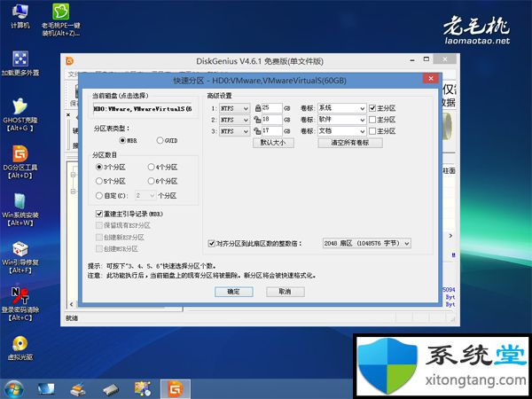This screenshot has width=532, height=399.
Task: Open the monitor icon in taskbar
Action: pos(46,389)
